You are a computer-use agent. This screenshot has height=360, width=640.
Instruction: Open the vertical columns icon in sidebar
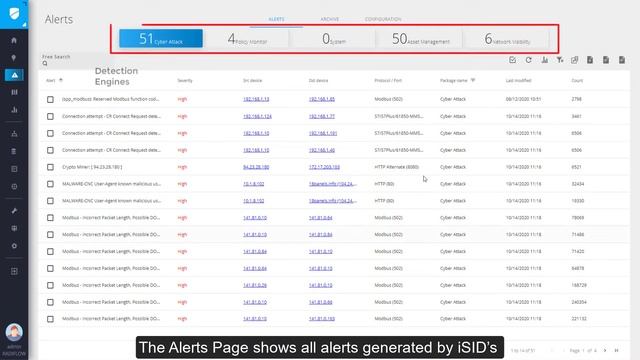point(14,92)
